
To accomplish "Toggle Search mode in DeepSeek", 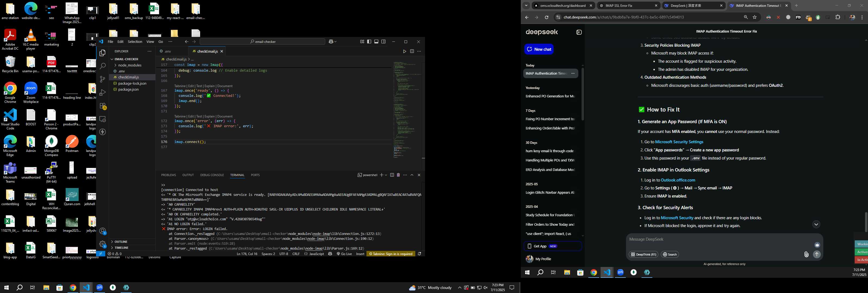I will coord(669,254).
